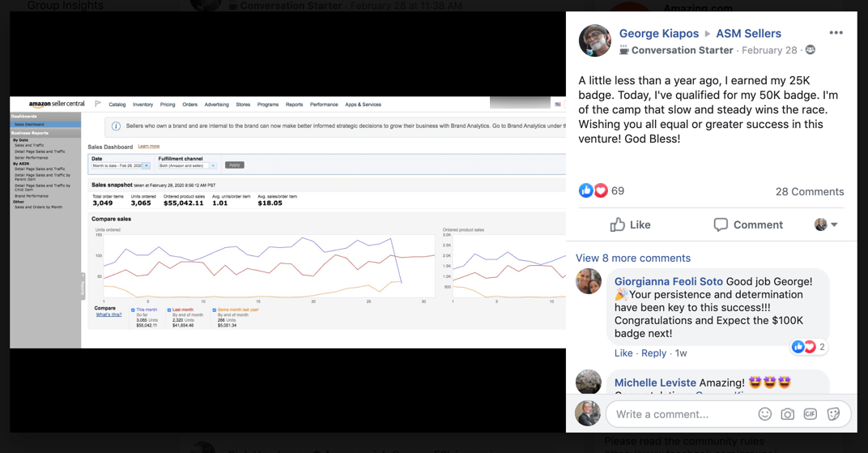The image size is (868, 453).
Task: Toggle Same month last year checkbox
Action: coord(215,310)
